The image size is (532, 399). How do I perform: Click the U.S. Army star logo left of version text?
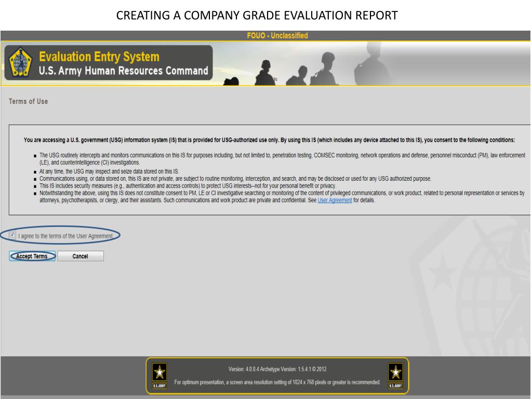pos(159,375)
